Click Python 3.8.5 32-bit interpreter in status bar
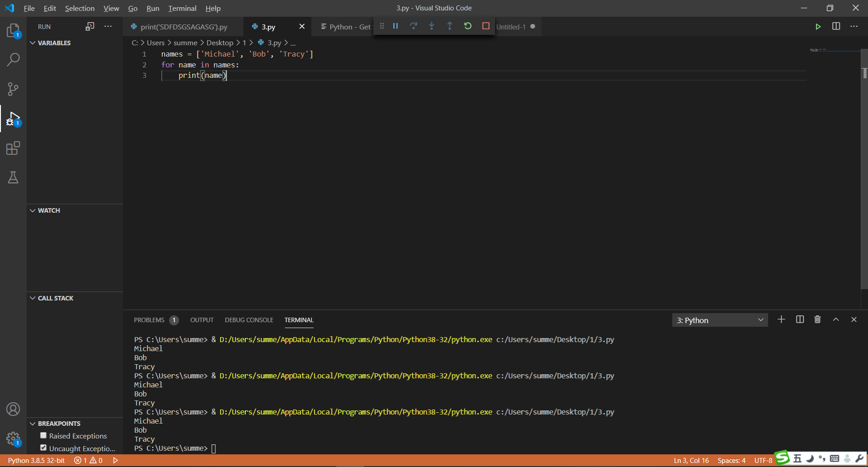This screenshot has height=467, width=868. (x=36, y=460)
